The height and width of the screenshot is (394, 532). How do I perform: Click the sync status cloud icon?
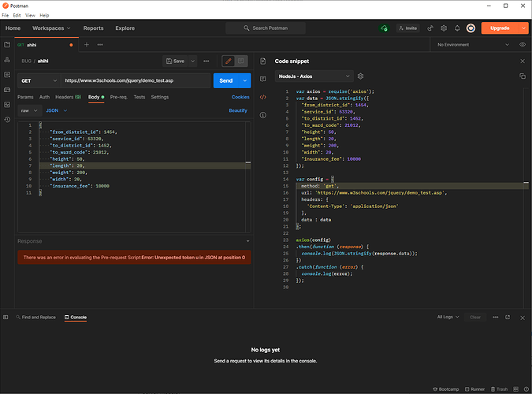[x=384, y=28]
